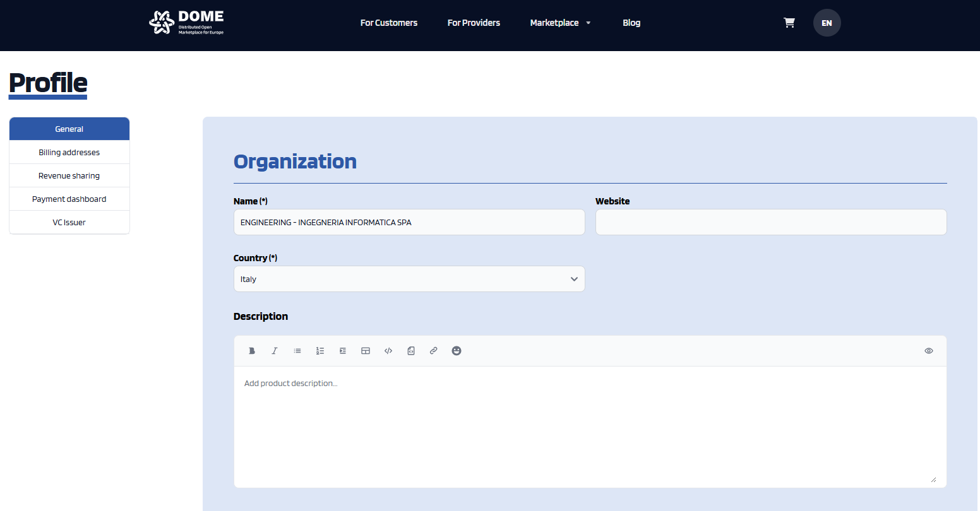Click the Organization heading
Image resolution: width=980 pixels, height=511 pixels.
295,162
